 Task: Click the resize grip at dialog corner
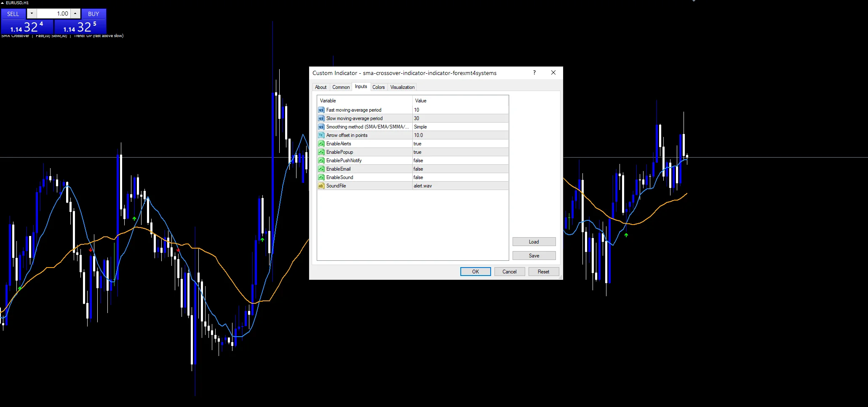pos(560,277)
